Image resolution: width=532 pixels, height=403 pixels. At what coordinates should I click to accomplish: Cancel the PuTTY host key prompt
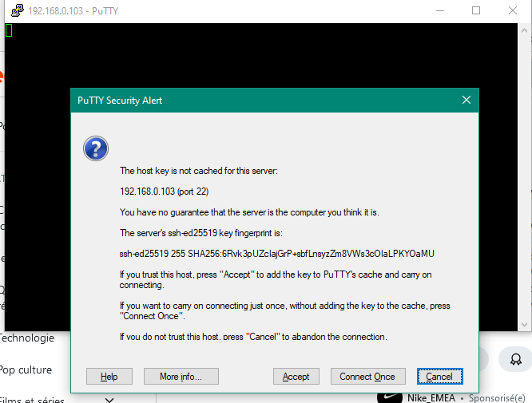(x=439, y=376)
